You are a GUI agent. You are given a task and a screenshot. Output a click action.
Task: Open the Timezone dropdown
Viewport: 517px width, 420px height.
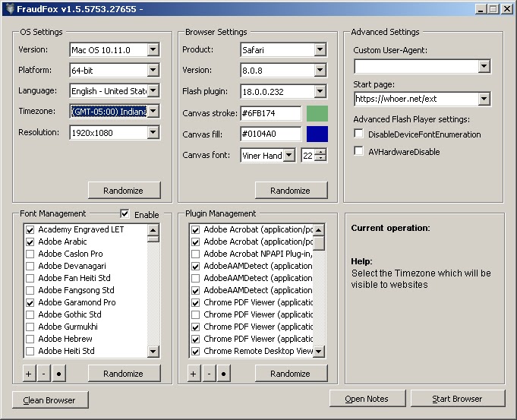[x=153, y=111]
